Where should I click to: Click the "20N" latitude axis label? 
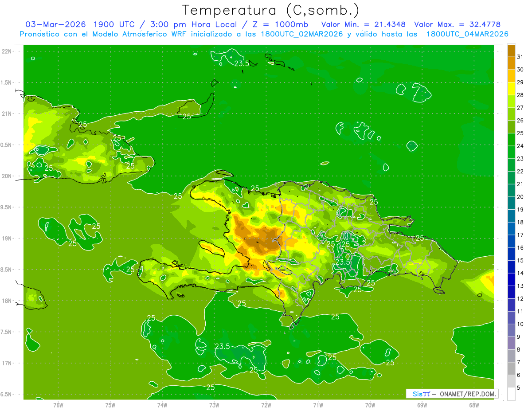click(x=7, y=176)
